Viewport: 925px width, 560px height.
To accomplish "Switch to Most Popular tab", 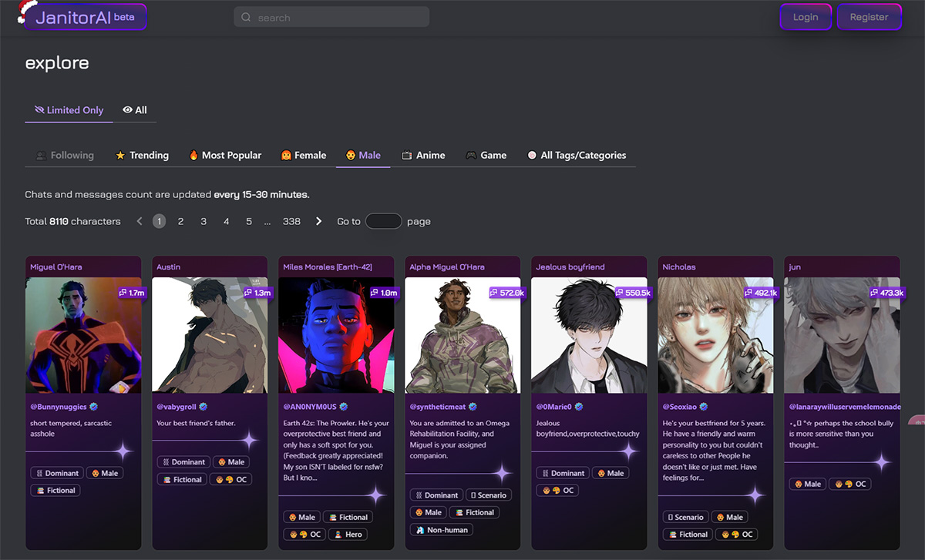I will click(x=225, y=155).
